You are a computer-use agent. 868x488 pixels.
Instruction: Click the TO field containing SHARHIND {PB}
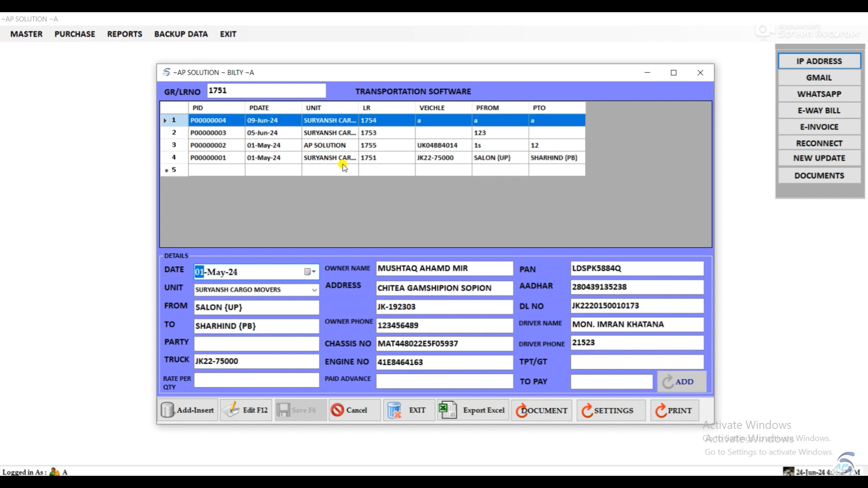(256, 326)
